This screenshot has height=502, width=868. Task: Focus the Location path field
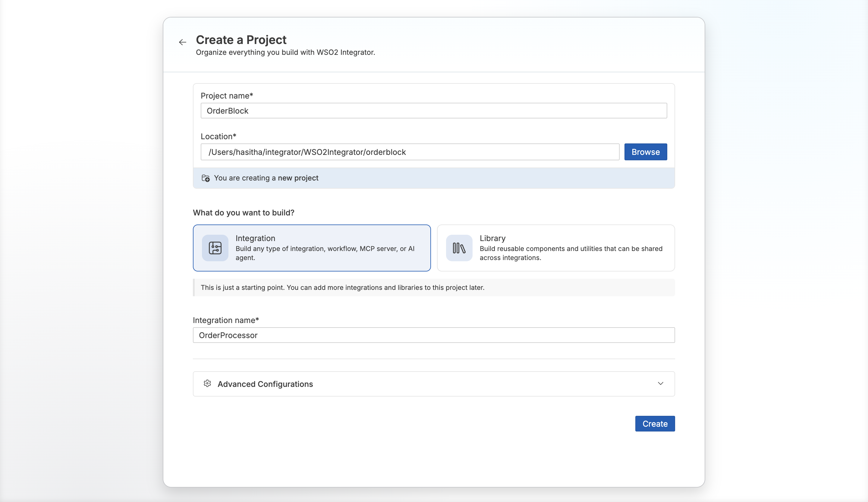click(x=410, y=152)
